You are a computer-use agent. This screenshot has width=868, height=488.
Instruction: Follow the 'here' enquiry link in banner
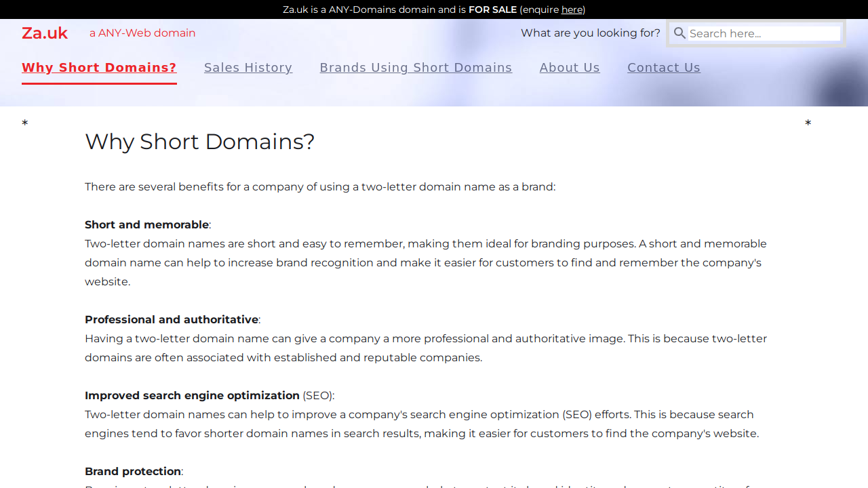(x=572, y=9)
